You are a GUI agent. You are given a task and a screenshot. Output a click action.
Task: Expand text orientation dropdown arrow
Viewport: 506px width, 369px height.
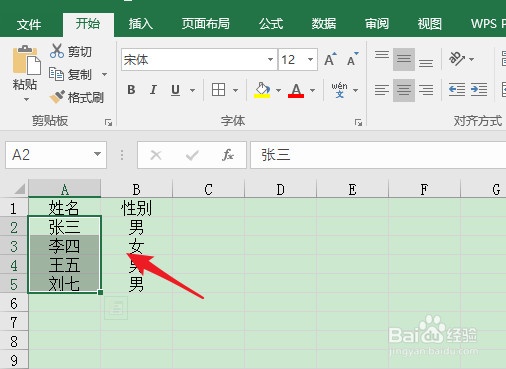[x=471, y=59]
